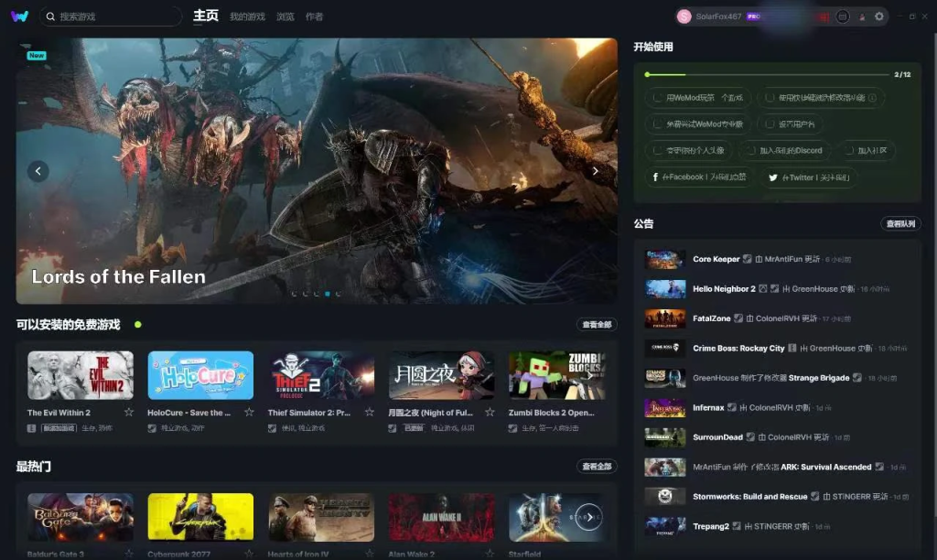Click the '搜索游戏' search field
Screen dimensions: 937x560
click(114, 16)
